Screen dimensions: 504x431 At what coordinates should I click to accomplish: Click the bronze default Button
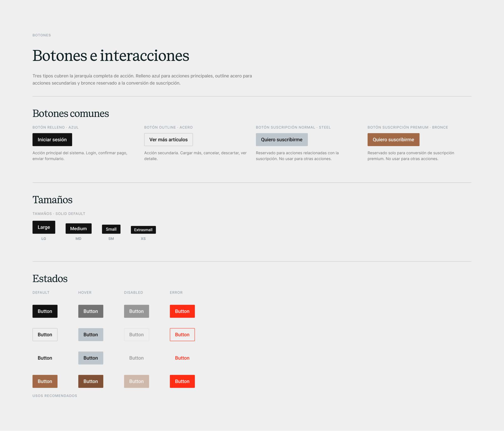pos(45,382)
